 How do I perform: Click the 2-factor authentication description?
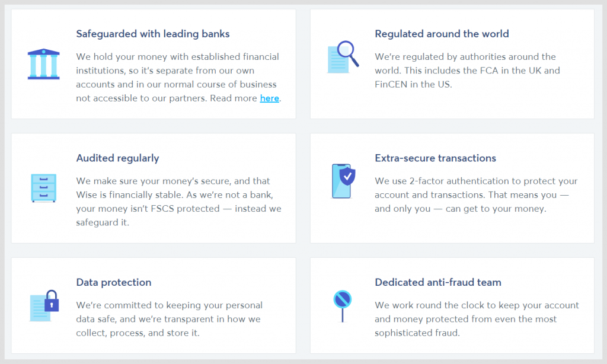click(x=476, y=195)
